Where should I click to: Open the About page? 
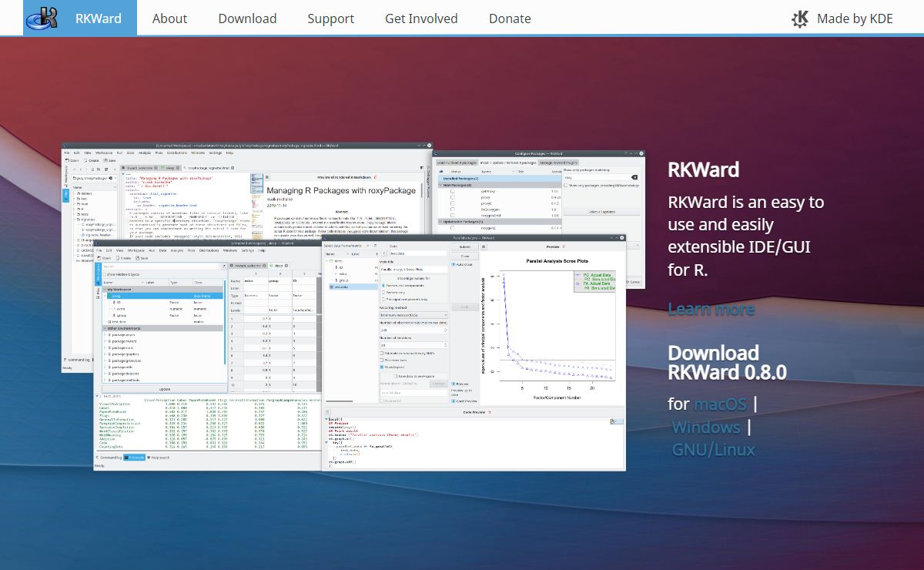(x=169, y=18)
